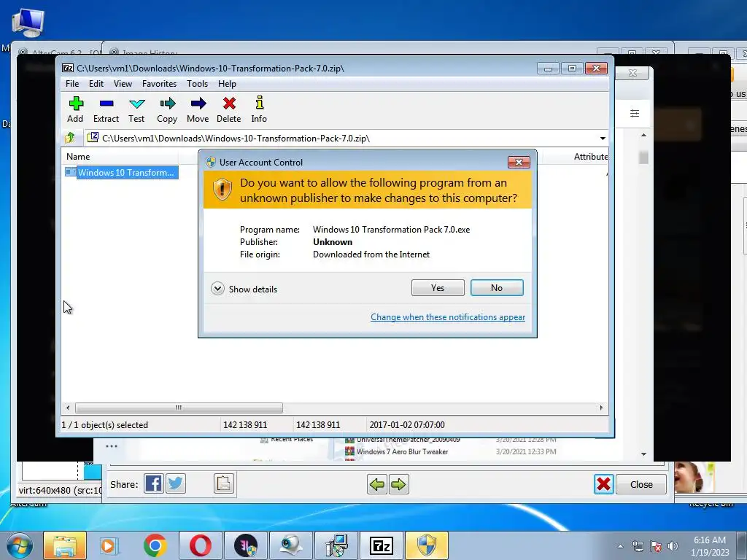This screenshot has height=560, width=747.
Task: Click the horizontal scrollbar thumb in 7-Zip
Action: pos(179,408)
